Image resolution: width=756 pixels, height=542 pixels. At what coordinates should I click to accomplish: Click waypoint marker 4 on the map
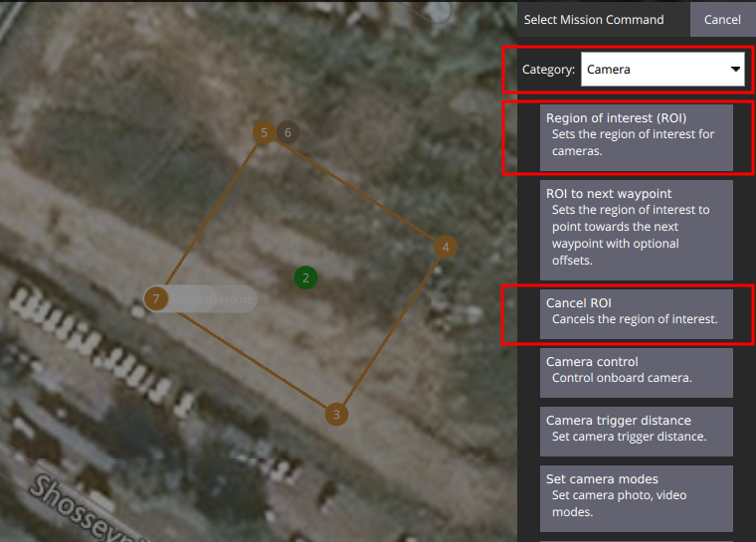tap(446, 247)
